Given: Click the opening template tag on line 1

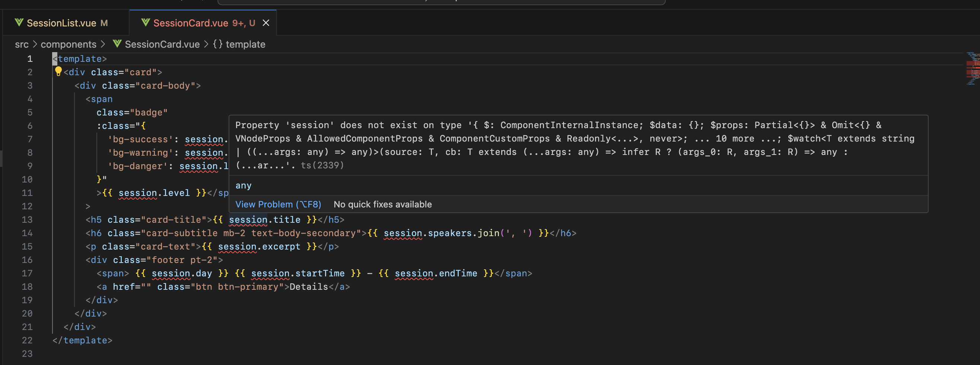Looking at the screenshot, I should pyautogui.click(x=80, y=59).
